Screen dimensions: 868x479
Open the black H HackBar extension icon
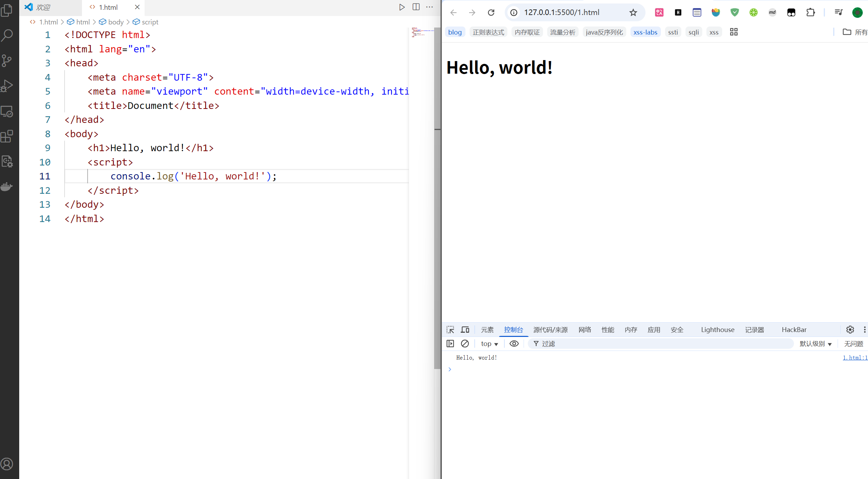coord(678,13)
